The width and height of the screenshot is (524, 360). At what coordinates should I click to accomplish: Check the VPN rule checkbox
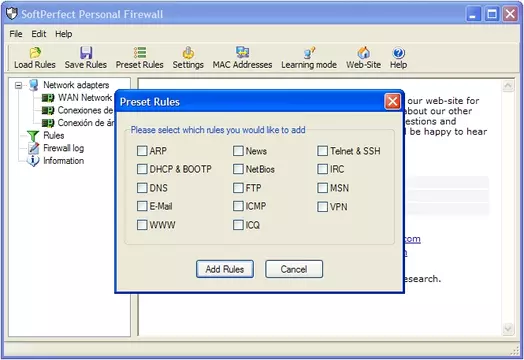(x=322, y=207)
